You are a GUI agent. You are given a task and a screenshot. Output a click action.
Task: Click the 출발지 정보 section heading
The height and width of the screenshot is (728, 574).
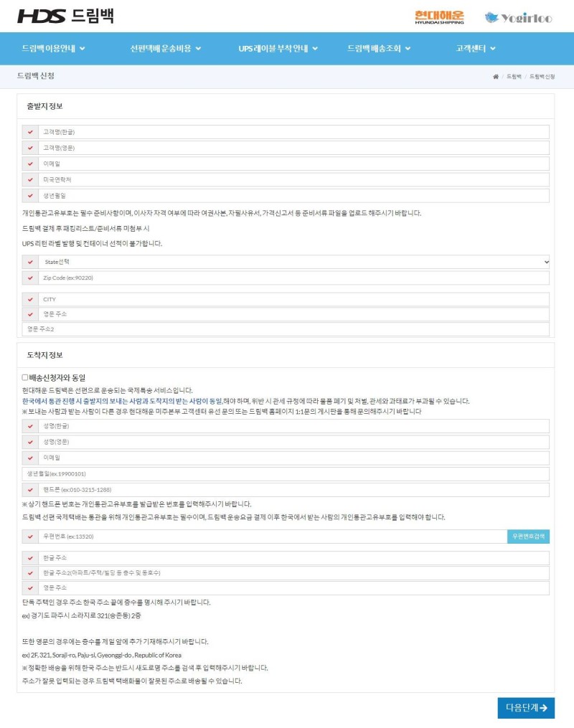[44, 106]
